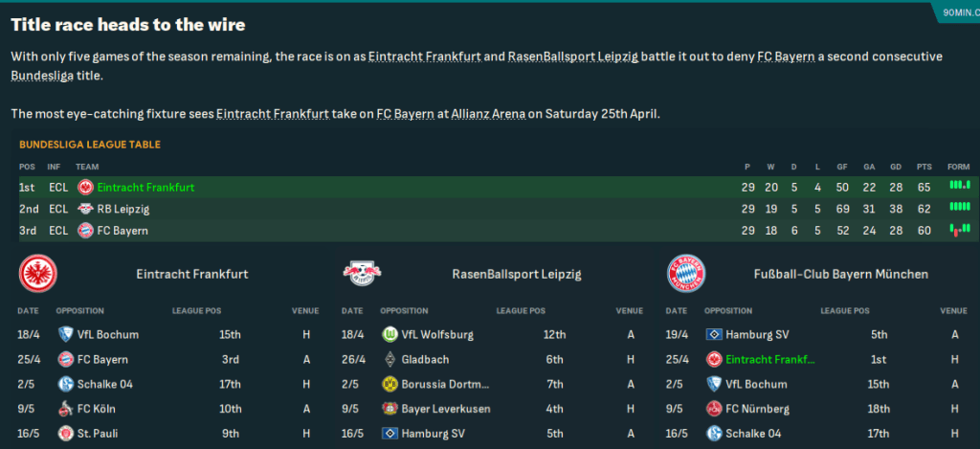The width and height of the screenshot is (980, 449).
Task: Click the Borussia Dortmund badge icon
Action: coord(390,383)
